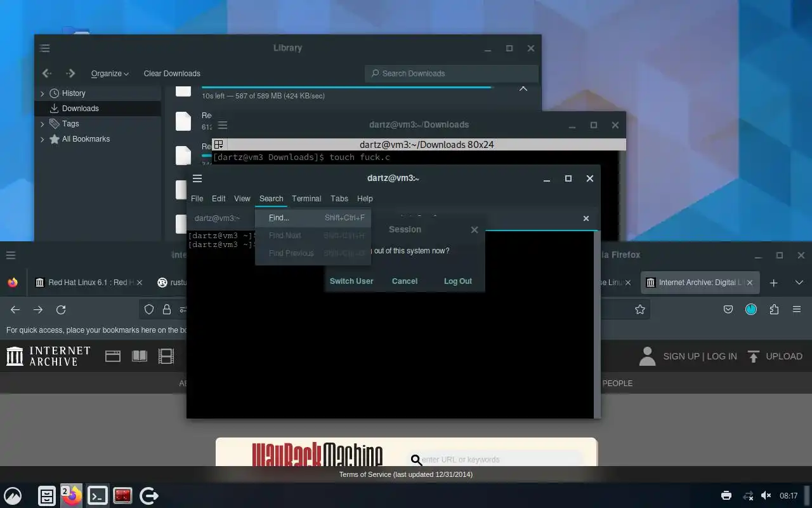Click the Search Downloads field

click(x=452, y=74)
